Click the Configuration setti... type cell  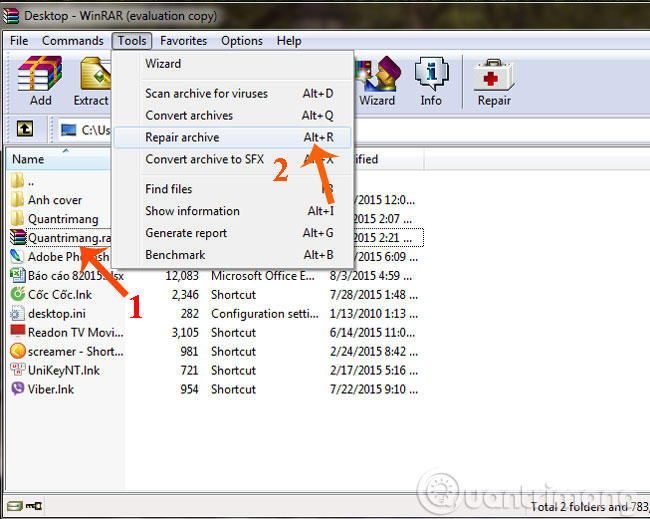tap(265, 313)
